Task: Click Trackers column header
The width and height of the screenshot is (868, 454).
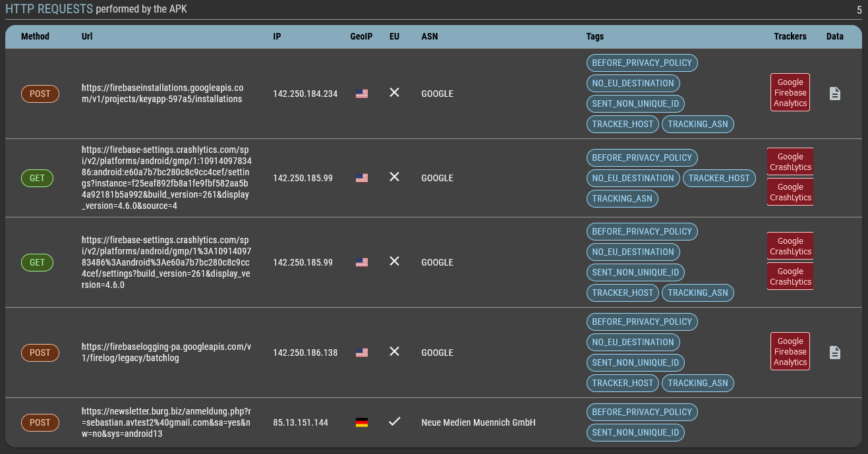Action: pos(790,36)
